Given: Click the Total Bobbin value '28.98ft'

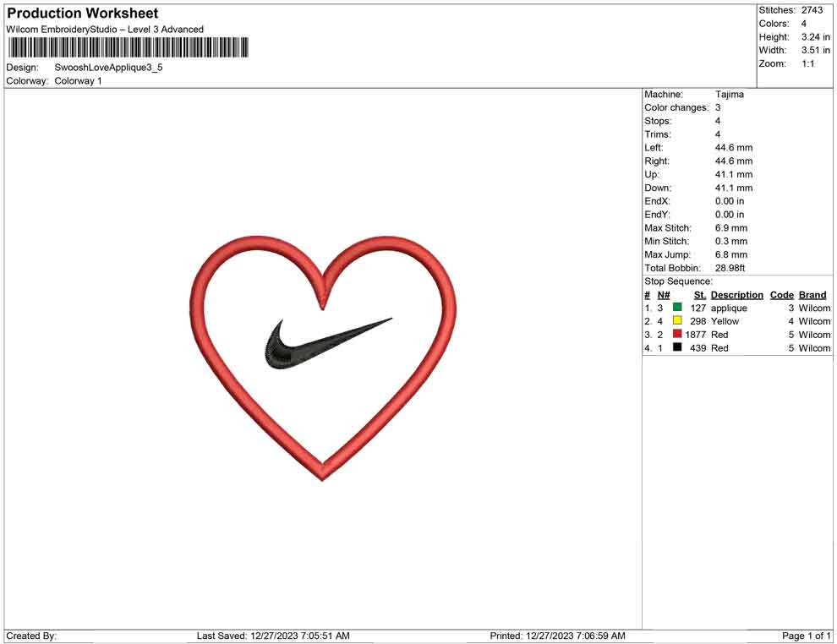Looking at the screenshot, I should [730, 268].
